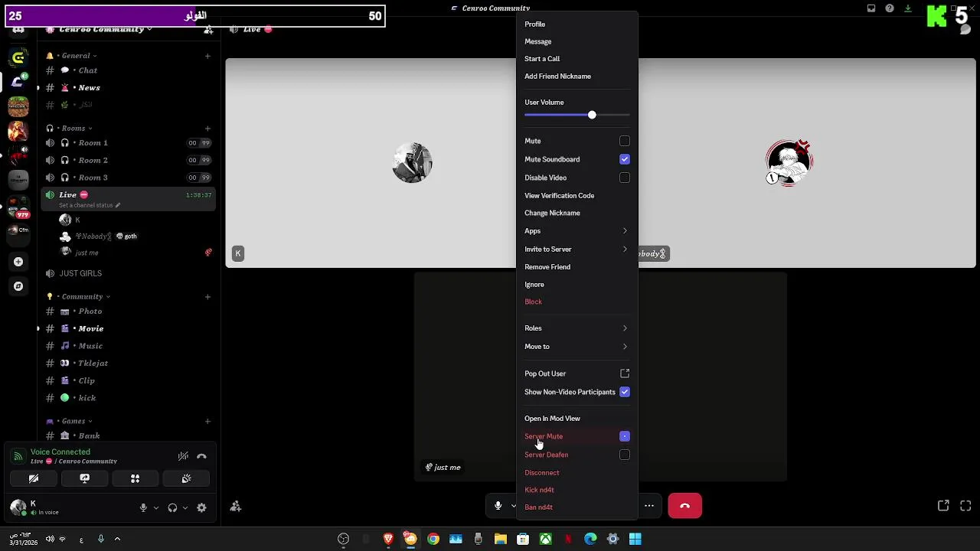
Task: Adjust the User Volume slider handle
Action: [x=592, y=115]
